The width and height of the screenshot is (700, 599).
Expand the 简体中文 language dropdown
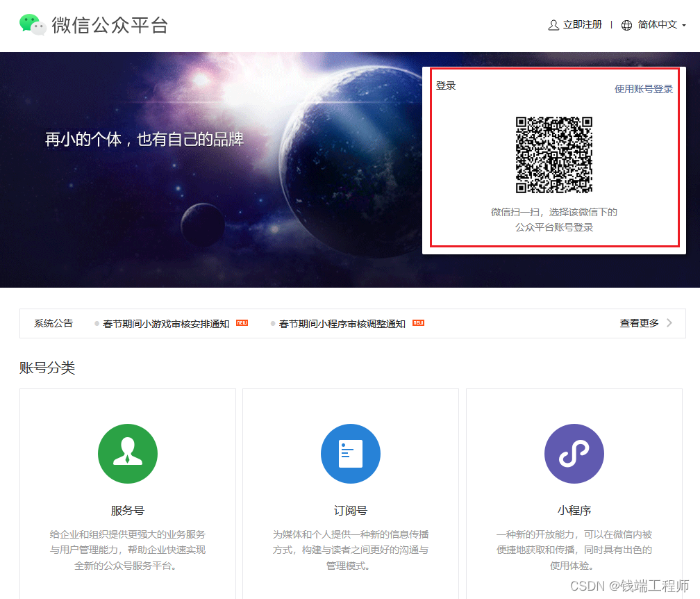click(662, 24)
